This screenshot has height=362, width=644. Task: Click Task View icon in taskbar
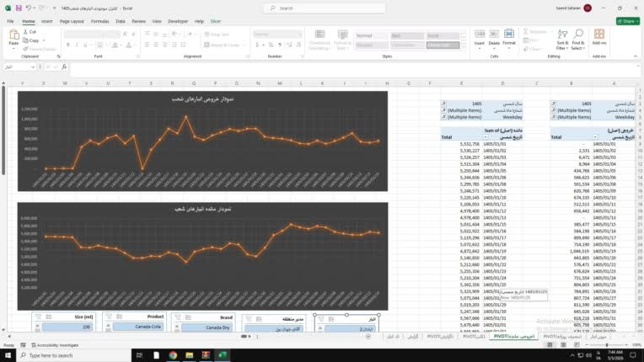point(139,355)
